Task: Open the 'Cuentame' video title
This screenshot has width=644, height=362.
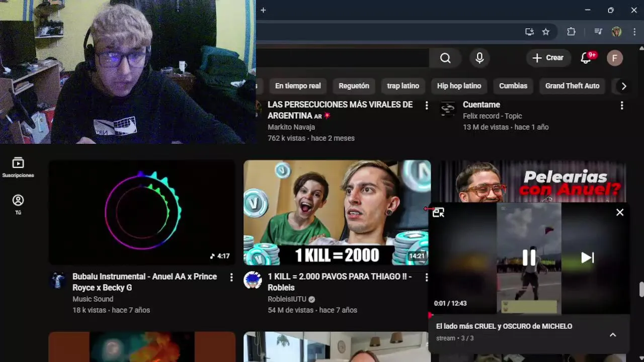Action: tap(481, 105)
